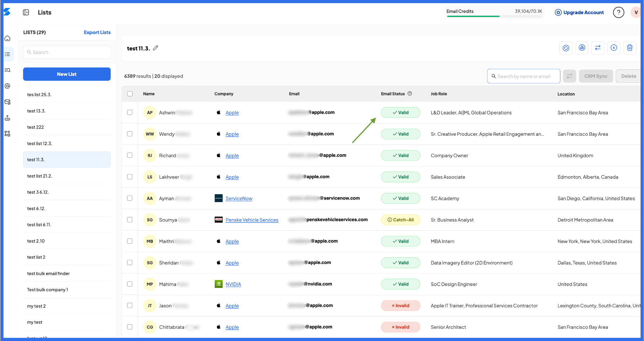
Task: Click the Email Status info icon
Action: coord(410,94)
